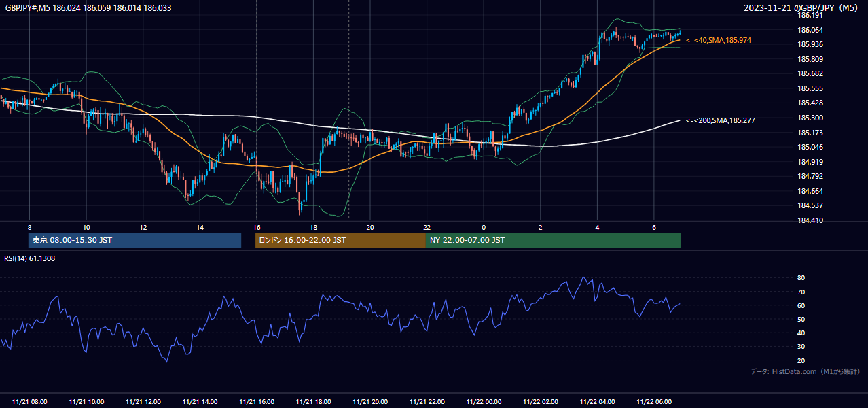Click the 184.919 price axis label

click(x=810, y=162)
